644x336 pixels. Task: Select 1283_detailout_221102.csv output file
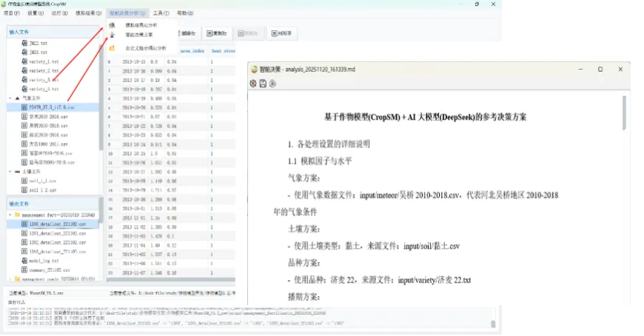(58, 252)
